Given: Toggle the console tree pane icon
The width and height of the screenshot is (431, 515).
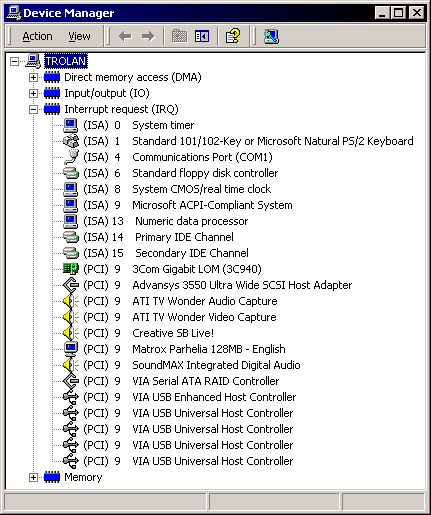Looking at the screenshot, I should click(202, 36).
